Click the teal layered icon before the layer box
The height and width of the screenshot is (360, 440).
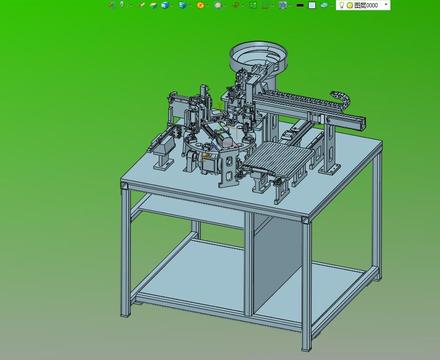324,5
